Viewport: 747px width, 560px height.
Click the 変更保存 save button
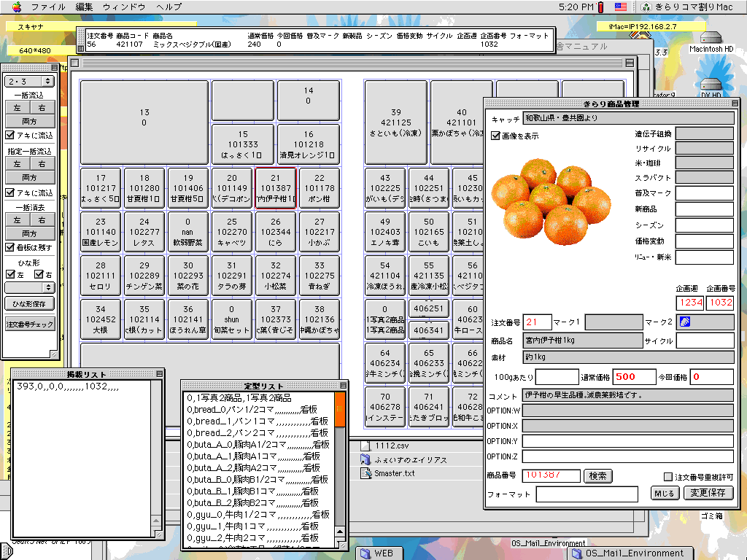(708, 493)
